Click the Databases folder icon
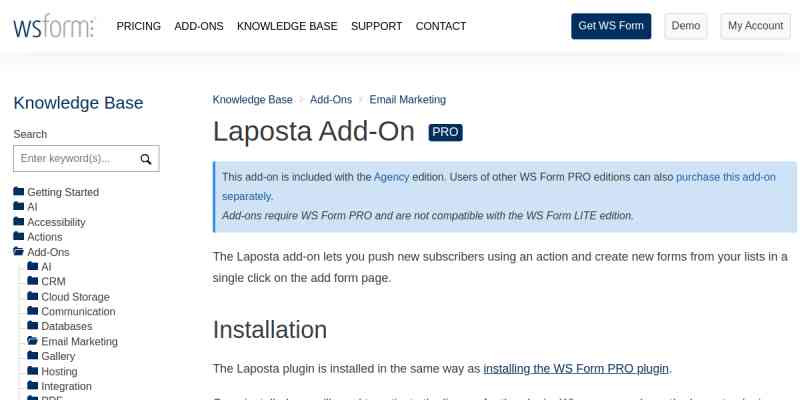The width and height of the screenshot is (800, 400). [x=32, y=326]
